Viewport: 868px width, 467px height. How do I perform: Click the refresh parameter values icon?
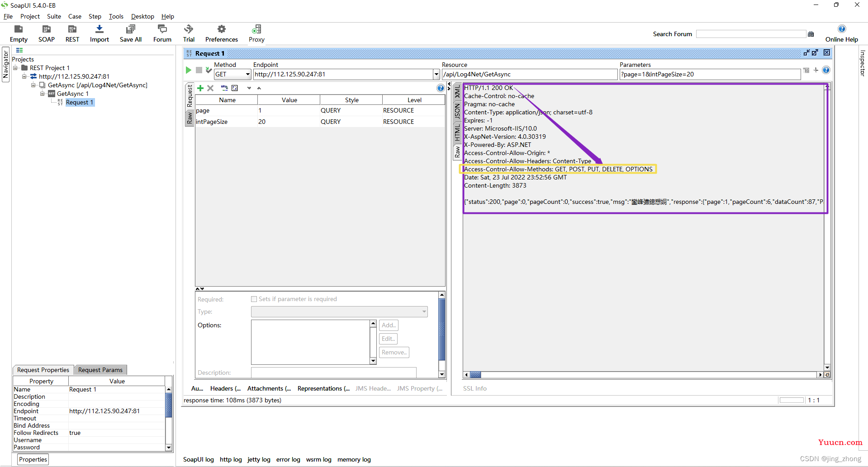235,88
